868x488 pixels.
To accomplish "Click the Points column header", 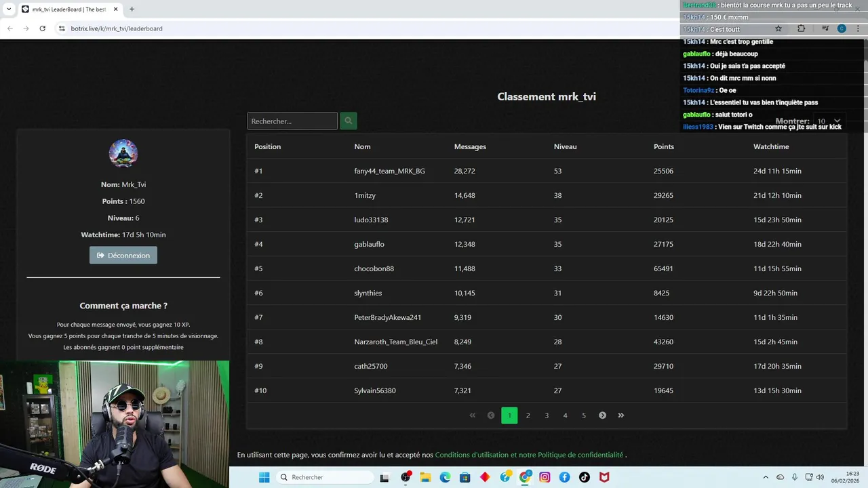I will click(664, 146).
